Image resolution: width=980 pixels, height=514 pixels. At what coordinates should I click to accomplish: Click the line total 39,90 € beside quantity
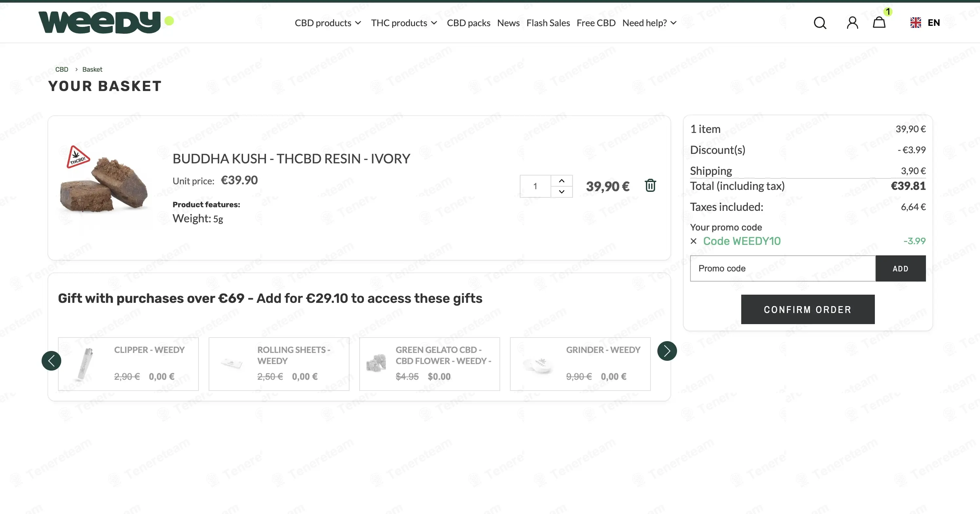(x=608, y=186)
